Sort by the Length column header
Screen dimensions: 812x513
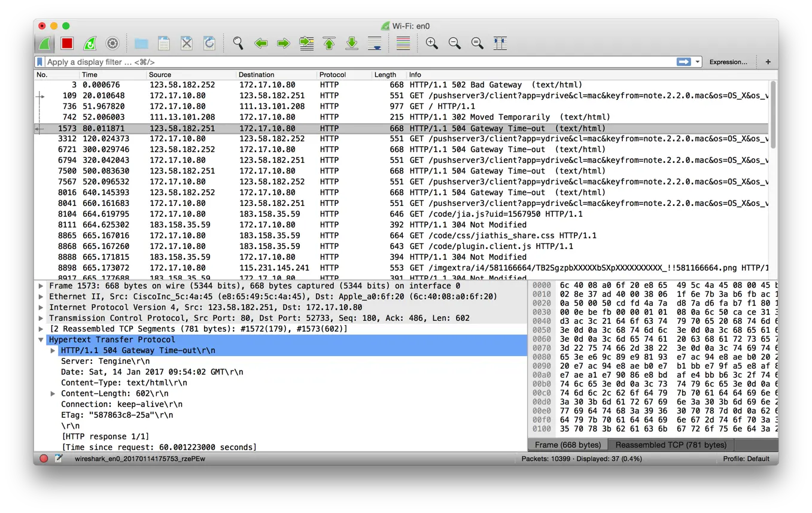point(389,75)
